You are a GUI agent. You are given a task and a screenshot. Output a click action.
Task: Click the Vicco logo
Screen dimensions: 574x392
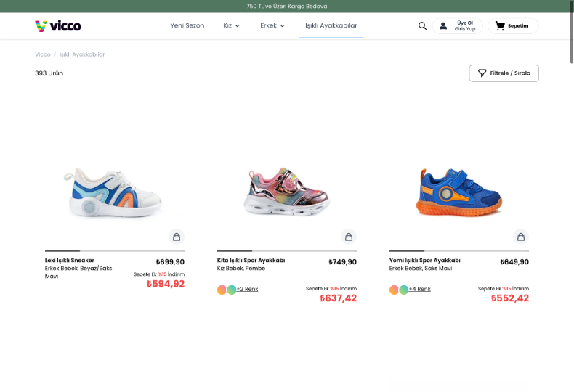58,26
